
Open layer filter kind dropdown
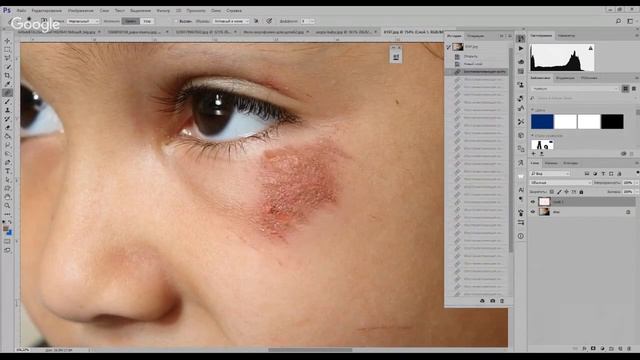550,173
